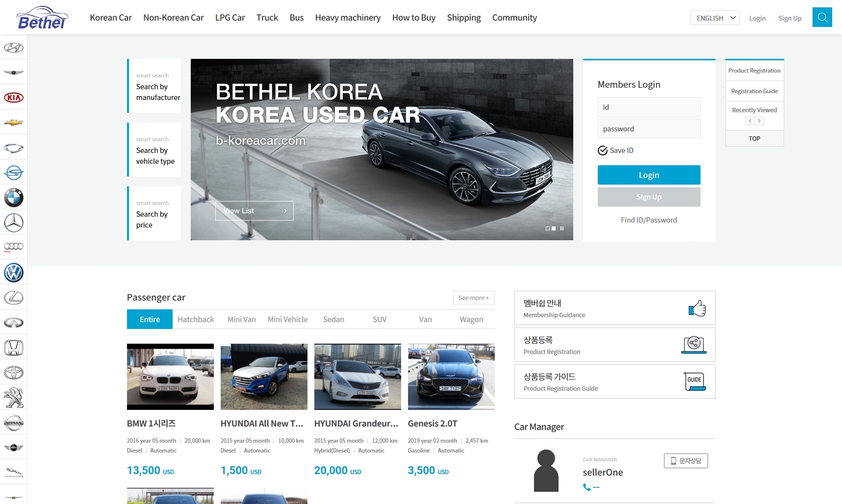Open the ENGLISH language dropdown

(x=714, y=17)
